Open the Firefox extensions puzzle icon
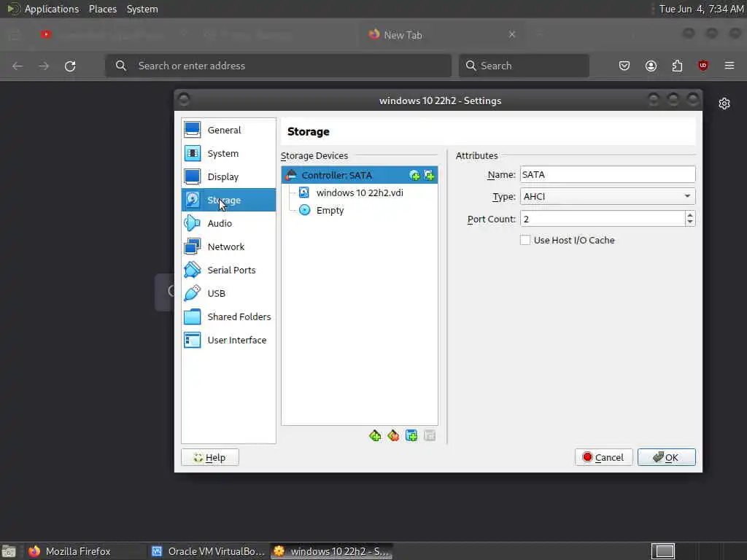Image resolution: width=747 pixels, height=560 pixels. (x=677, y=66)
